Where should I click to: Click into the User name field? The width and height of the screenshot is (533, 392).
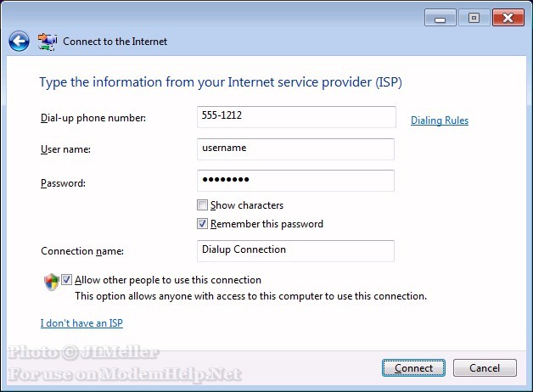coord(295,149)
